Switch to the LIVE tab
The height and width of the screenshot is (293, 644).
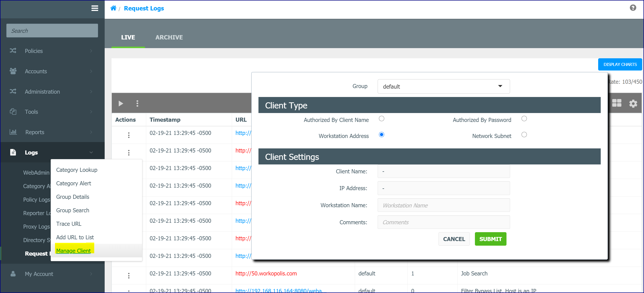pos(128,37)
